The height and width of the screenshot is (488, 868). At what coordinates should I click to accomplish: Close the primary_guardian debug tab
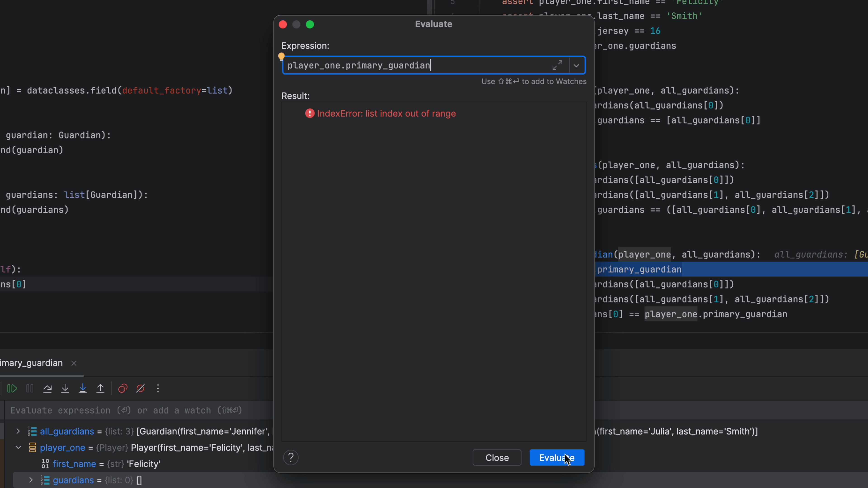point(74,363)
